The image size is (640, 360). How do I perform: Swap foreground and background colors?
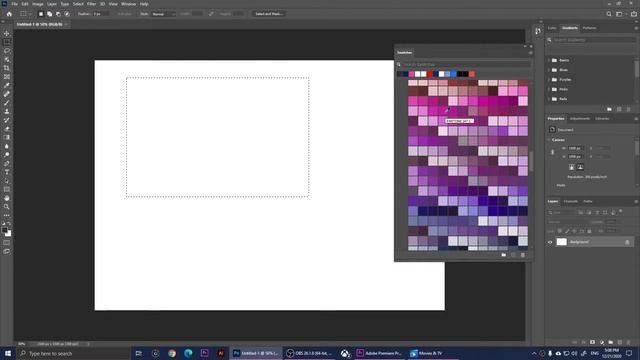9,224
